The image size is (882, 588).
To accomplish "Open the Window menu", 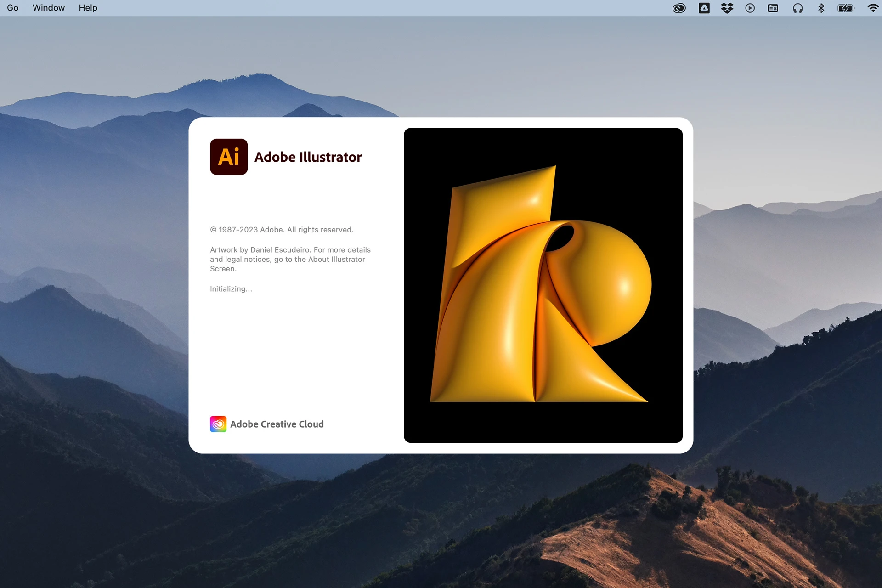I will pyautogui.click(x=48, y=8).
